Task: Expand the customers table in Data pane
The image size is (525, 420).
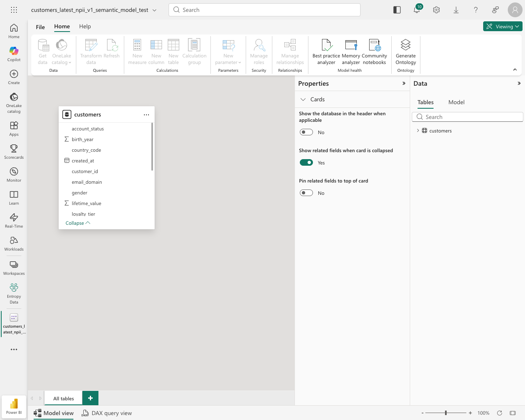Action: tap(418, 130)
